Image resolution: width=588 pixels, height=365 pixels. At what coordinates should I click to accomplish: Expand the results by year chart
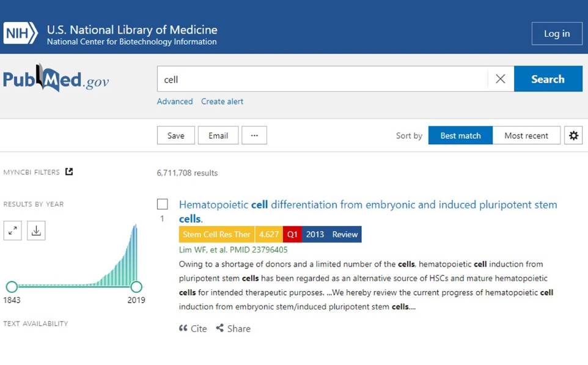(13, 230)
